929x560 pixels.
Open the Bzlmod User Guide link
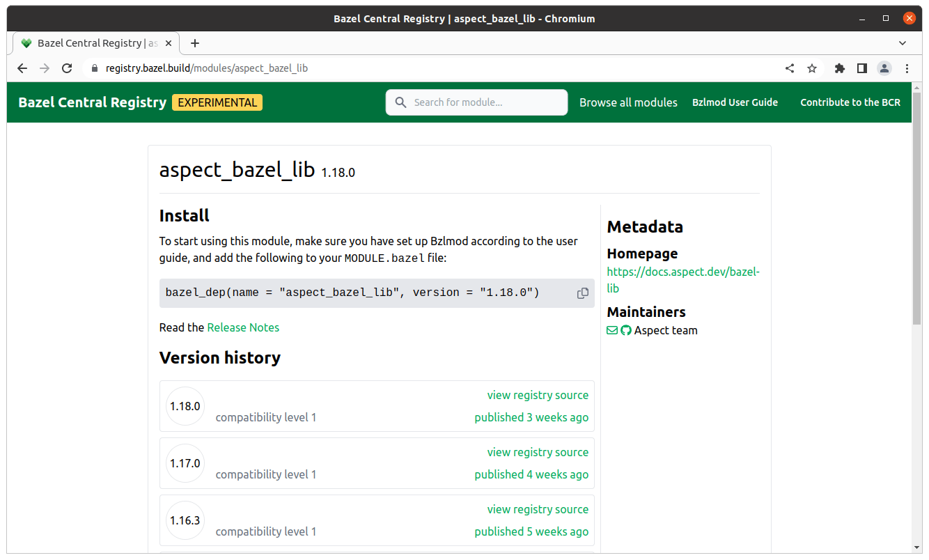tap(735, 102)
